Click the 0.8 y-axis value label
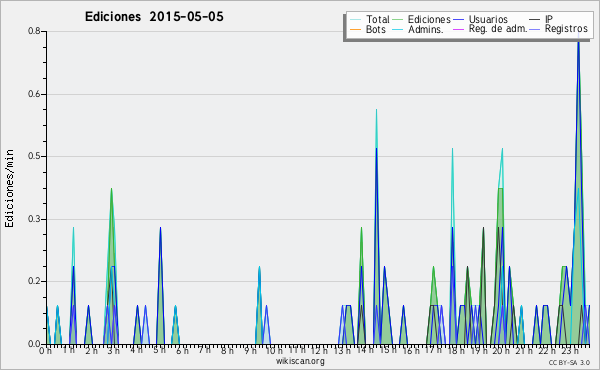600x370 pixels. click(x=34, y=31)
